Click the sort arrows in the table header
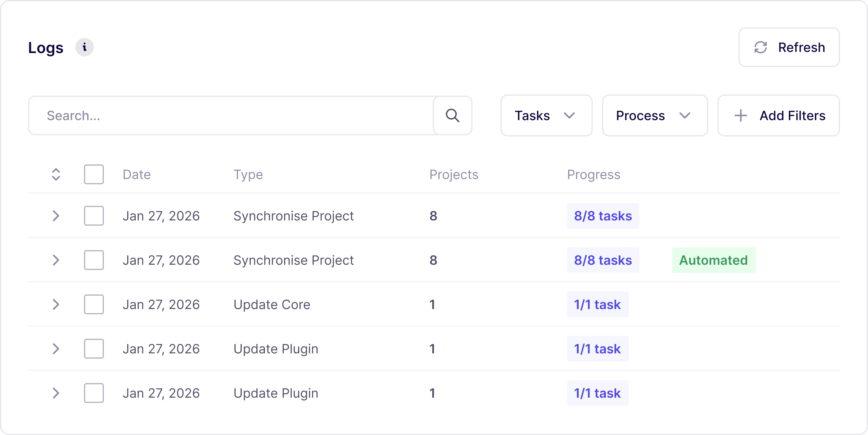Image resolution: width=868 pixels, height=435 pixels. click(x=56, y=175)
